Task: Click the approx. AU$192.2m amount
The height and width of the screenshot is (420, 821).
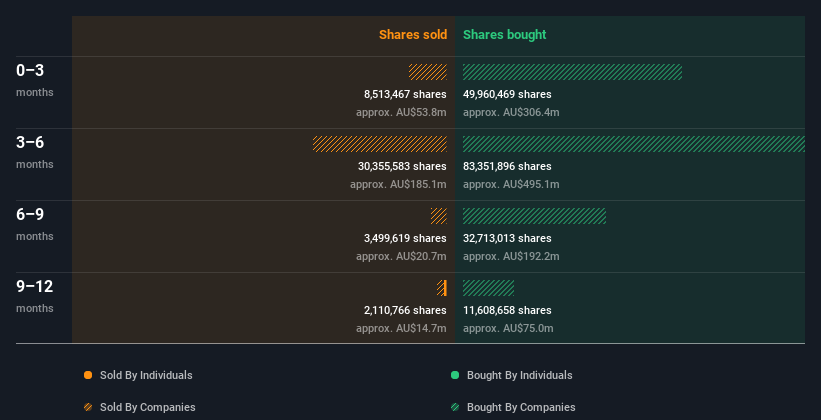Action: click(511, 256)
